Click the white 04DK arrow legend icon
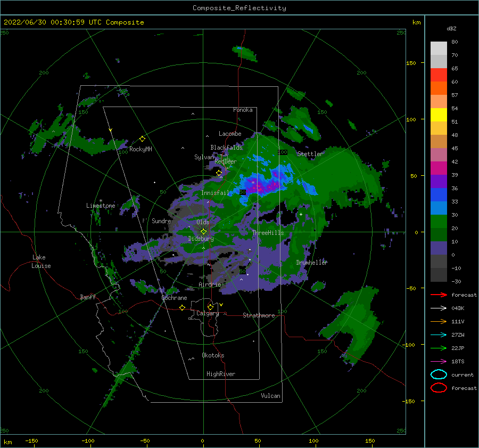 coord(439,308)
